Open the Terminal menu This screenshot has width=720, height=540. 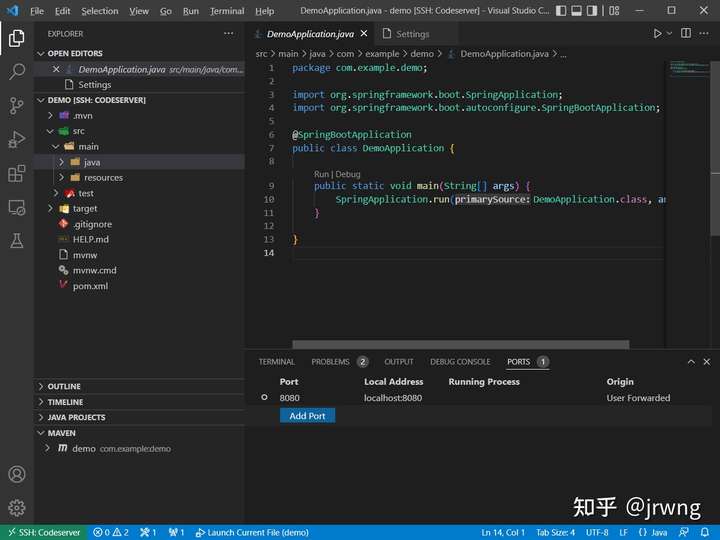pos(227,11)
